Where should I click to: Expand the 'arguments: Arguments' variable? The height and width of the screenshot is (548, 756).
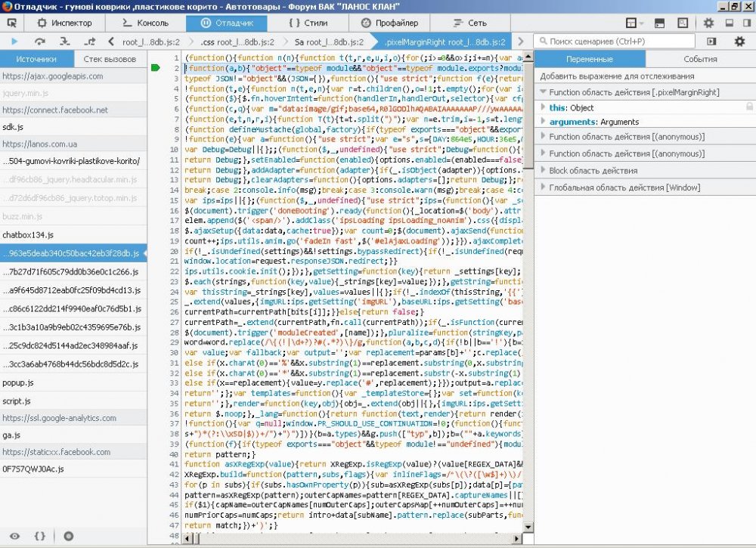(x=544, y=122)
